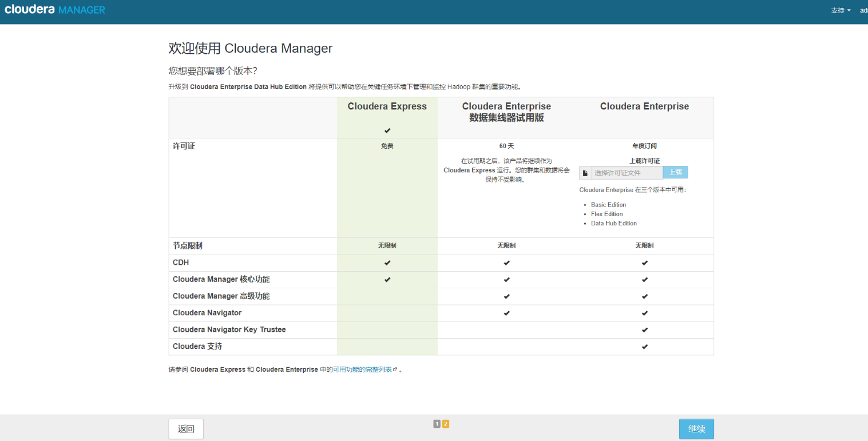
Task: Go to wizard step 1 indicator
Action: 437,424
